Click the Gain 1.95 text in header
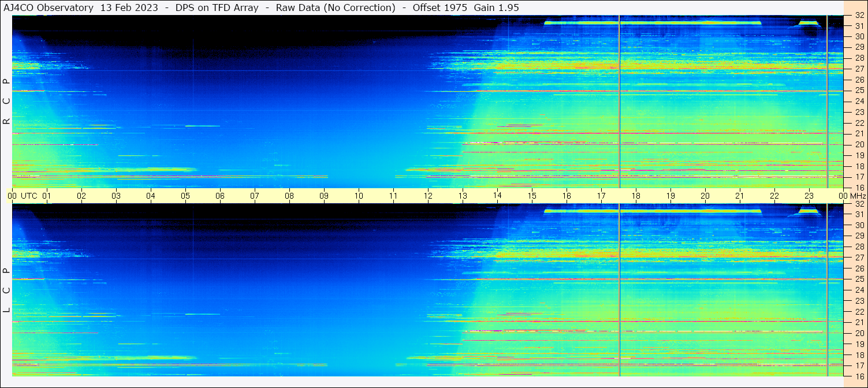Image resolution: width=868 pixels, height=388 pixels. click(497, 8)
